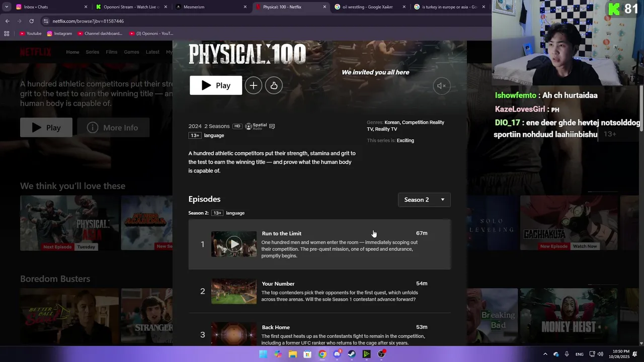Close the Physical: 100 - Netflix tab
This screenshot has width=644, height=362.
(325, 7)
